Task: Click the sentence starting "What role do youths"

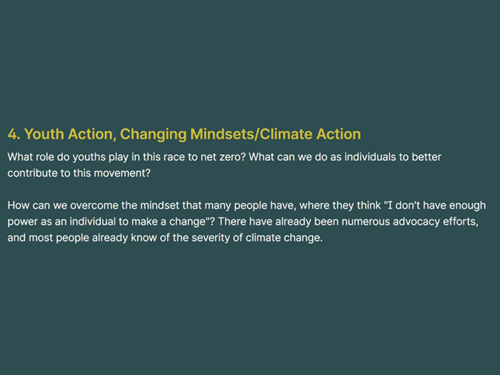Action: (126, 157)
